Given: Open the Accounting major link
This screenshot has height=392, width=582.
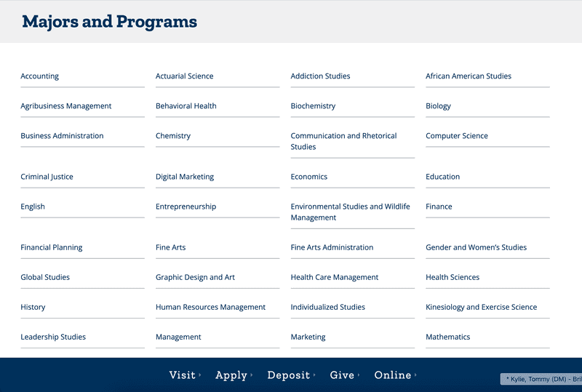Looking at the screenshot, I should pyautogui.click(x=40, y=76).
